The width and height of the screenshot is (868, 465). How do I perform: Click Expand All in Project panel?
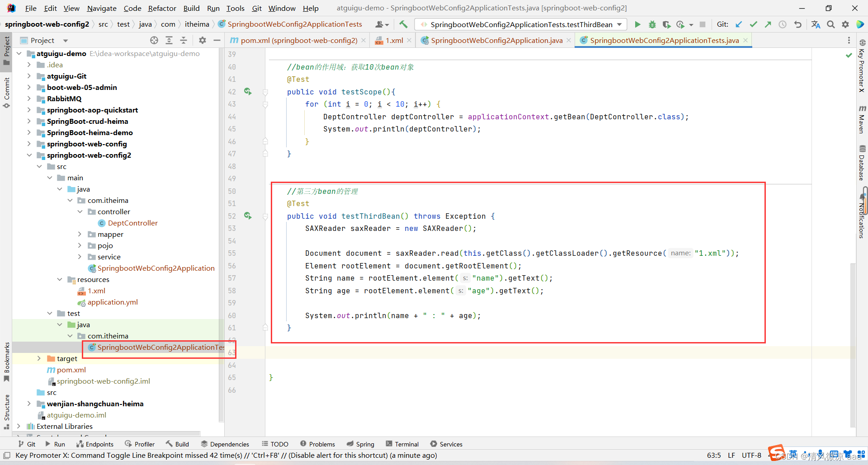click(169, 40)
